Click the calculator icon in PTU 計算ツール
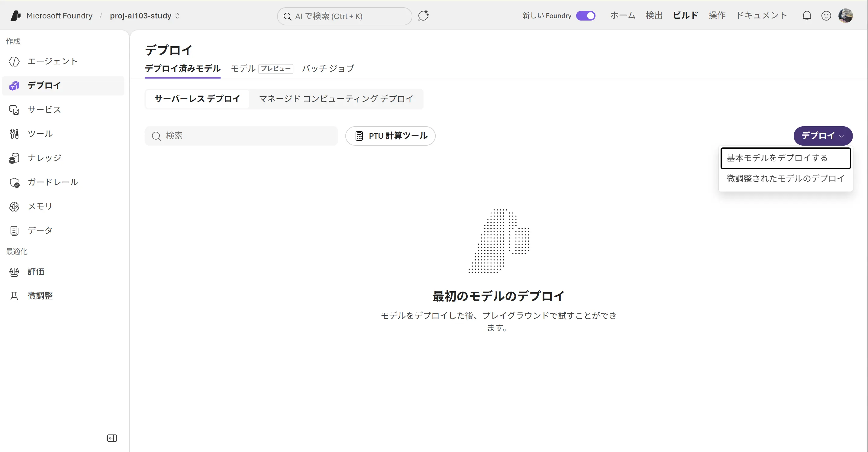Viewport: 868px width, 452px height. (x=359, y=136)
